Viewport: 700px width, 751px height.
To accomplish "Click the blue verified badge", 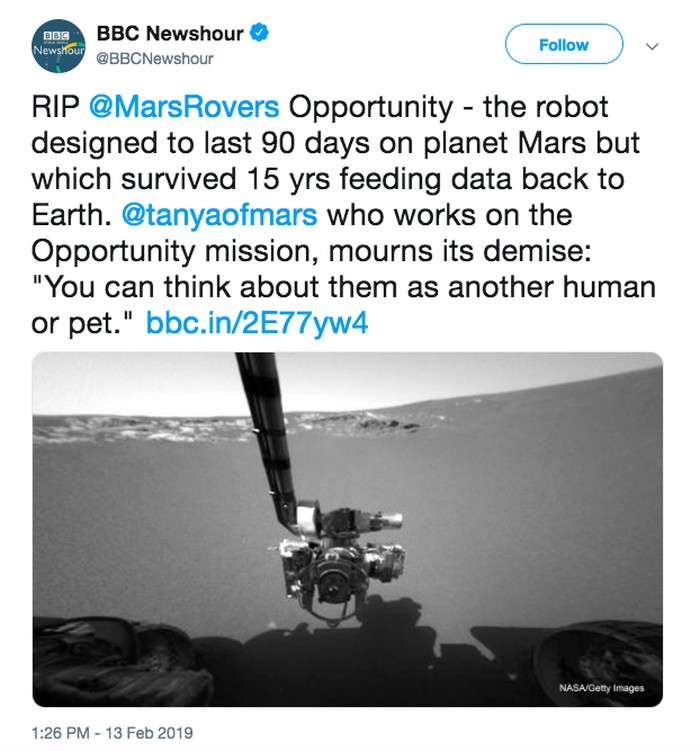I will [261, 34].
